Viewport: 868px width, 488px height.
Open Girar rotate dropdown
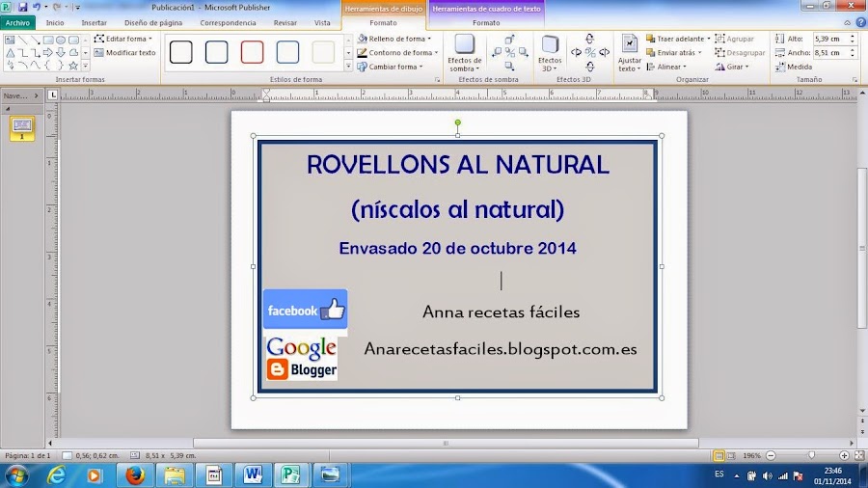point(732,67)
